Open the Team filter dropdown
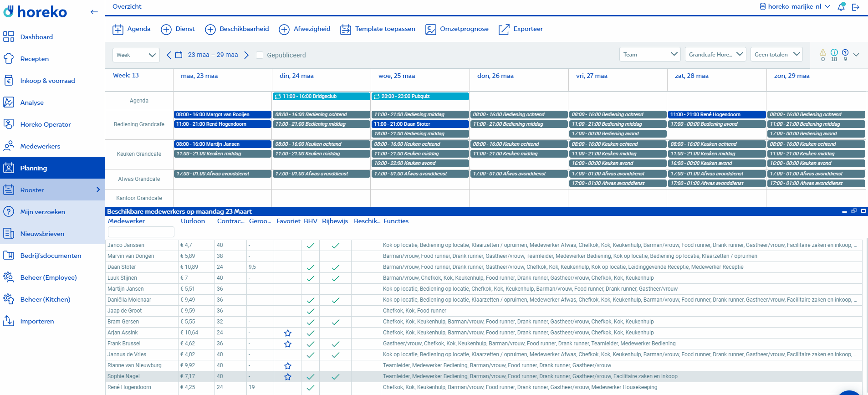868x395 pixels. [x=649, y=55]
